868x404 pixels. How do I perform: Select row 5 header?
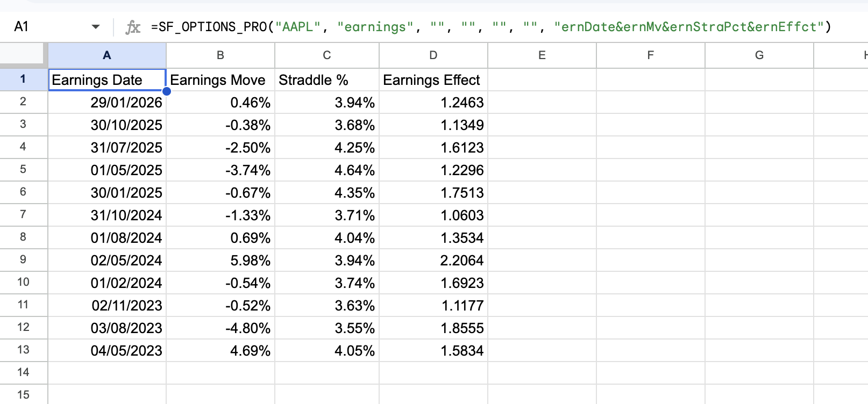(x=24, y=170)
